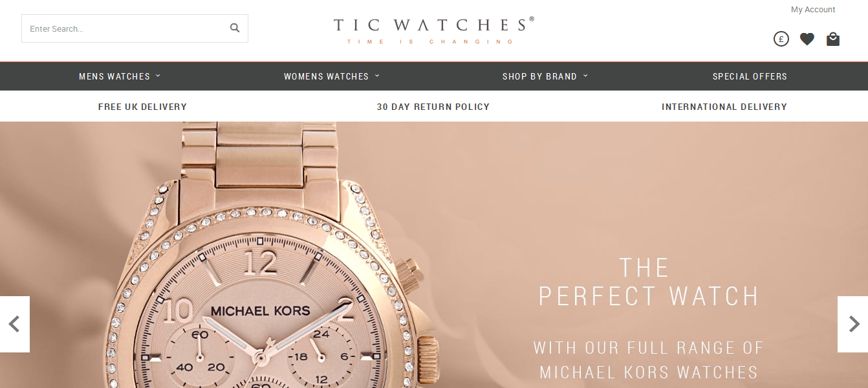Go to previous slide with left arrow
The height and width of the screenshot is (388, 868).
(15, 324)
